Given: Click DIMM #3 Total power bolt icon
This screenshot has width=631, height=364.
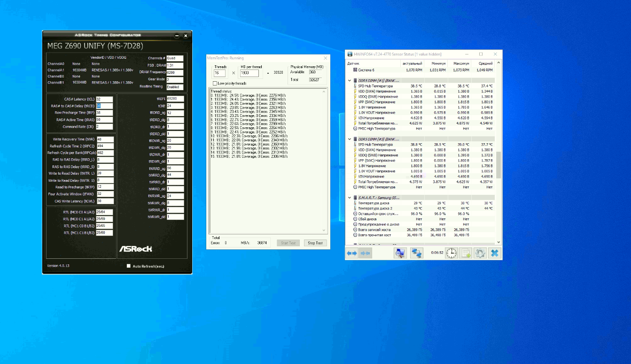Looking at the screenshot, I should coord(355,182).
